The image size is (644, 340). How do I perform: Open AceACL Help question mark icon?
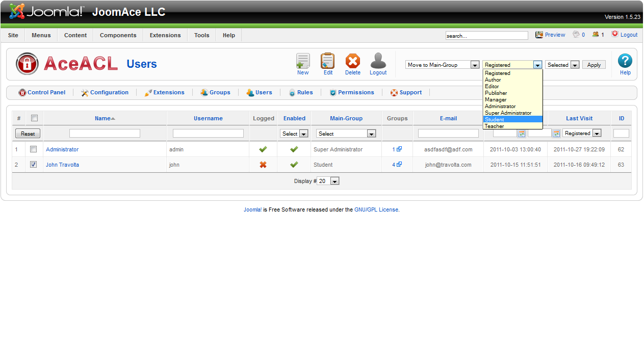(x=625, y=61)
